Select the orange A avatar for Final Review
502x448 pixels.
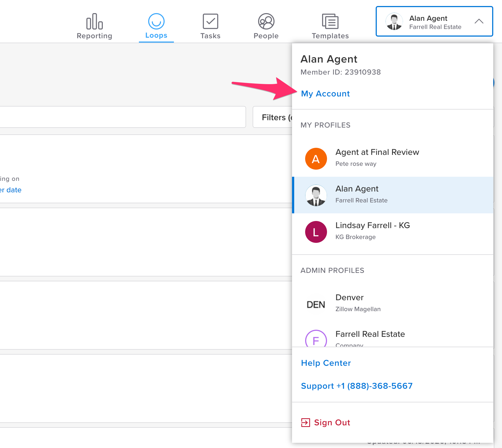316,158
